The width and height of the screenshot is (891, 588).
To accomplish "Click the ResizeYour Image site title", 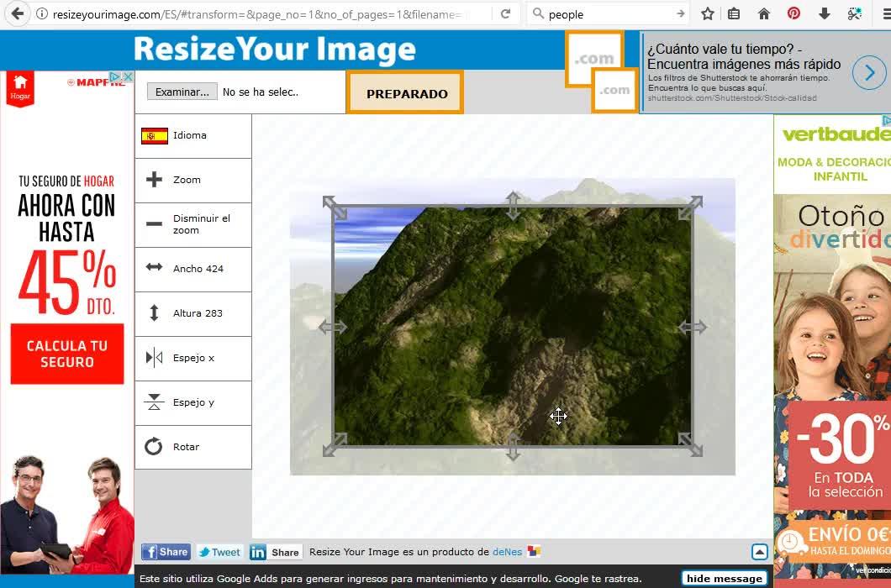I will point(275,49).
